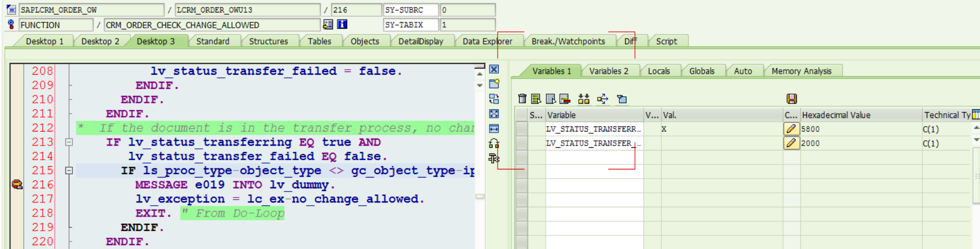Click the program icon beside SAPLCRM_ORDER_OW
980x249 pixels.
[11, 10]
